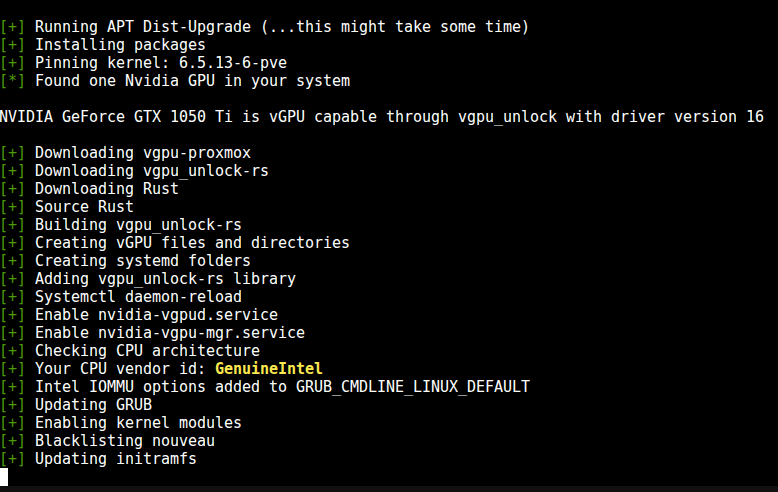Click the [+] marker beside Blacklisting nouveau

[12, 440]
